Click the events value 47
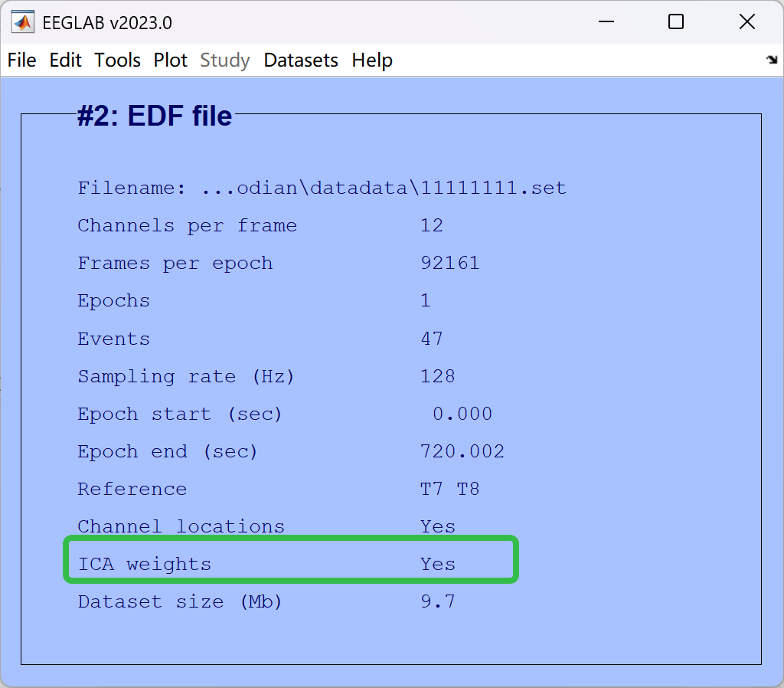Screen dimensions: 784x688 432,339
